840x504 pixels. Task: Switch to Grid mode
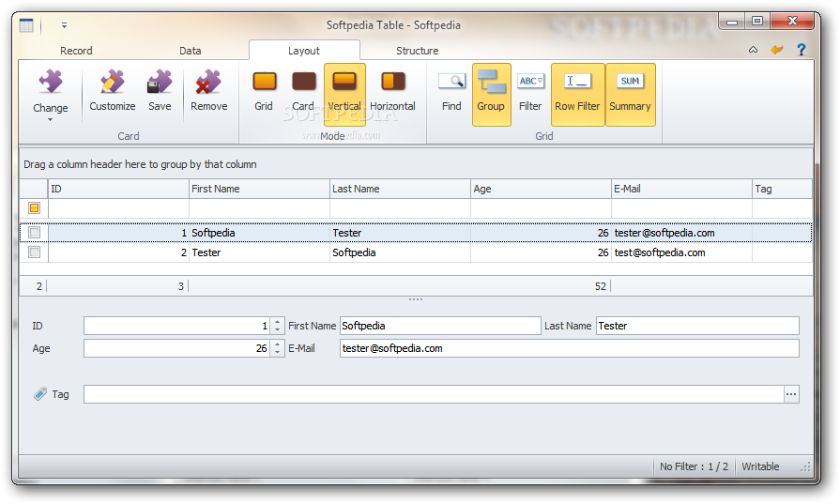click(264, 91)
